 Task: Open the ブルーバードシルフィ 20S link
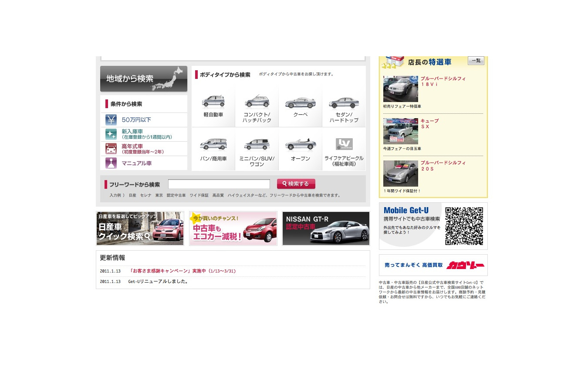[x=443, y=166]
